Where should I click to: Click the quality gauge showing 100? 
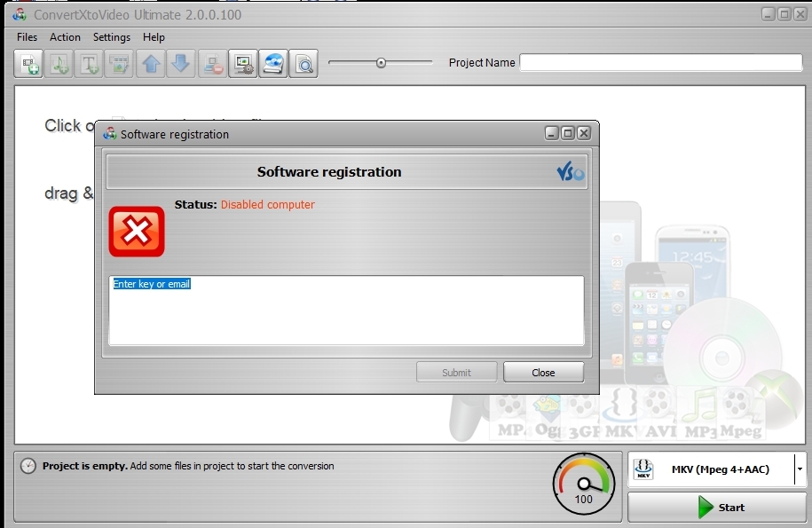pyautogui.click(x=584, y=484)
